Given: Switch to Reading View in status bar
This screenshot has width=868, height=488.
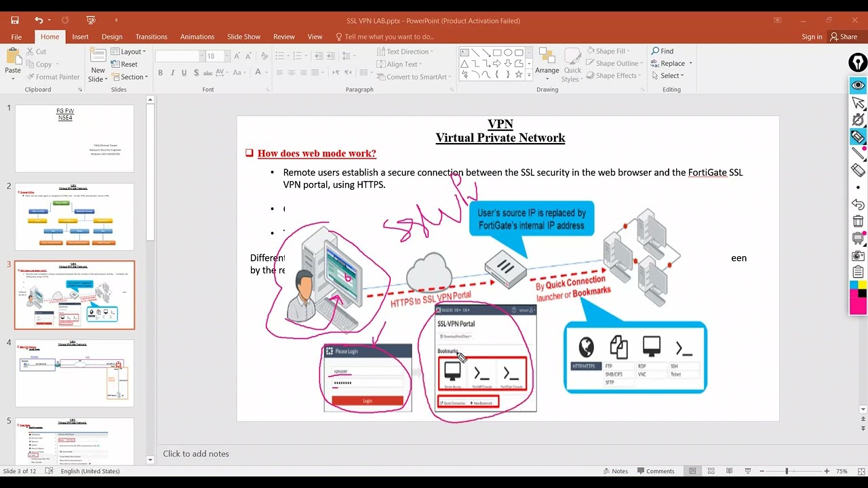Looking at the screenshot, I should click(x=730, y=471).
